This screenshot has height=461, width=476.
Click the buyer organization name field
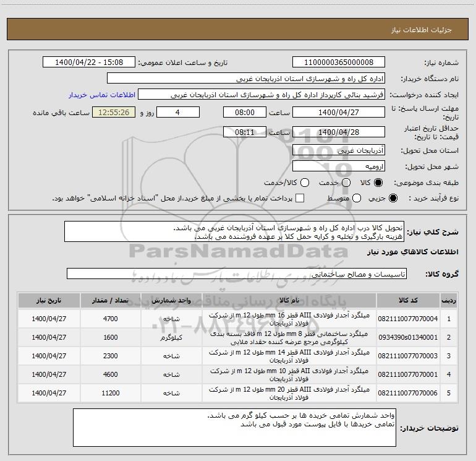[x=246, y=79]
